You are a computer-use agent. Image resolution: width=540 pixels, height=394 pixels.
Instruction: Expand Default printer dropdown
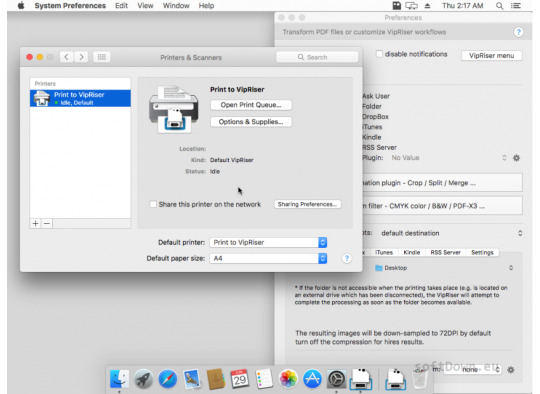(x=268, y=242)
